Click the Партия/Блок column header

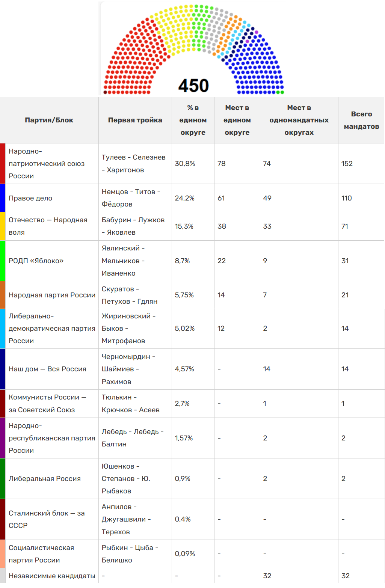(x=49, y=120)
